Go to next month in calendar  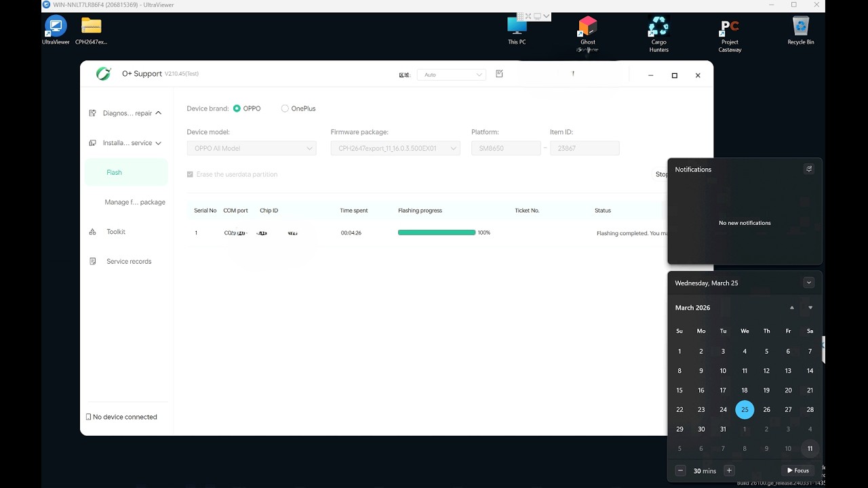coord(810,308)
